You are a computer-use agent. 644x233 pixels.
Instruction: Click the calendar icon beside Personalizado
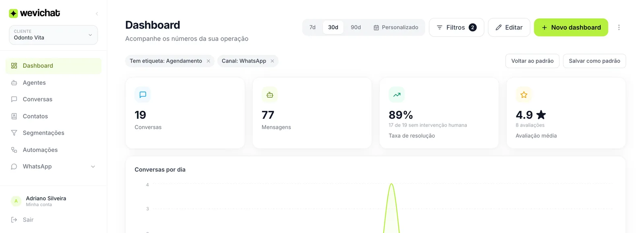pyautogui.click(x=376, y=28)
